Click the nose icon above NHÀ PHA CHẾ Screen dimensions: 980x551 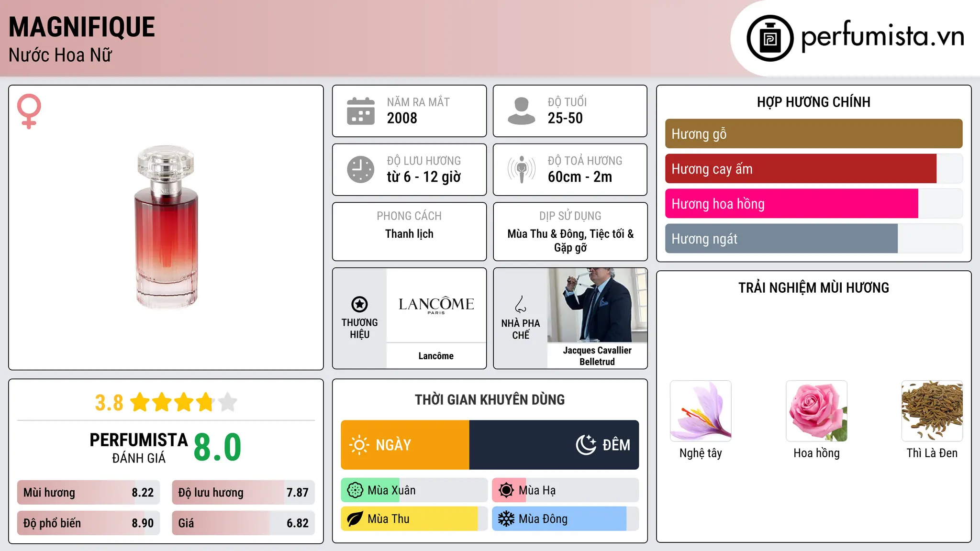click(521, 304)
